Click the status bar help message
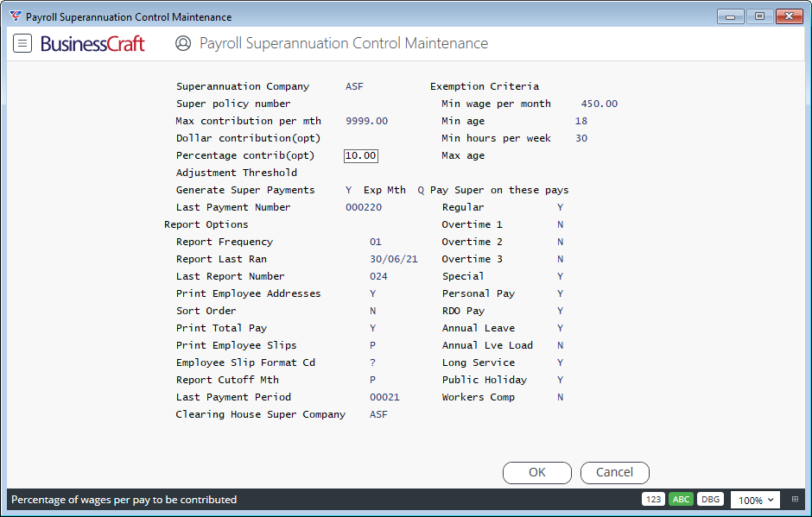The image size is (812, 517). [124, 500]
